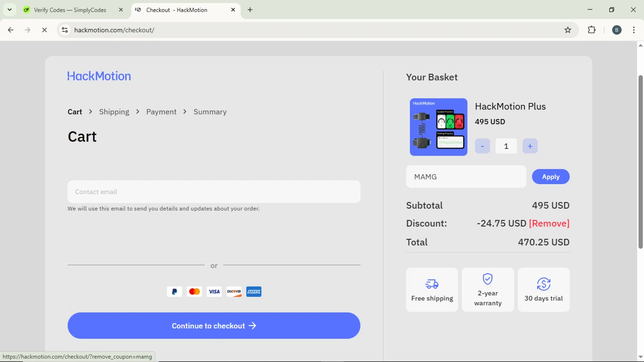Click the HackMotion Plus product name

tap(510, 106)
